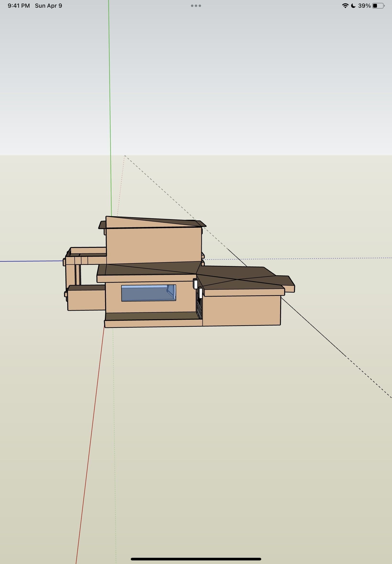Viewport: 392px width, 564px height.
Task: Select the upper story front wall
Action: pos(153,245)
